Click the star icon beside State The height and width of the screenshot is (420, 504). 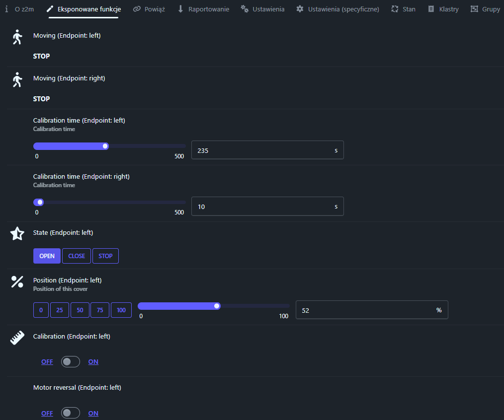click(17, 234)
